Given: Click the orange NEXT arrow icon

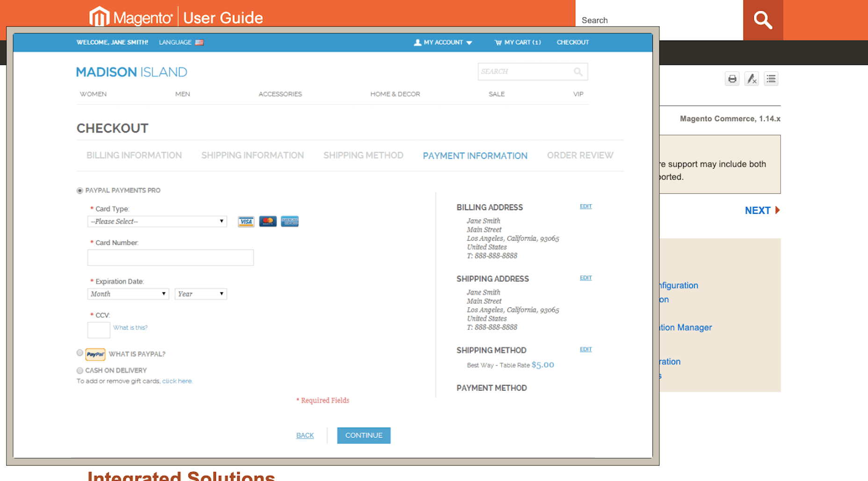Looking at the screenshot, I should click(777, 210).
